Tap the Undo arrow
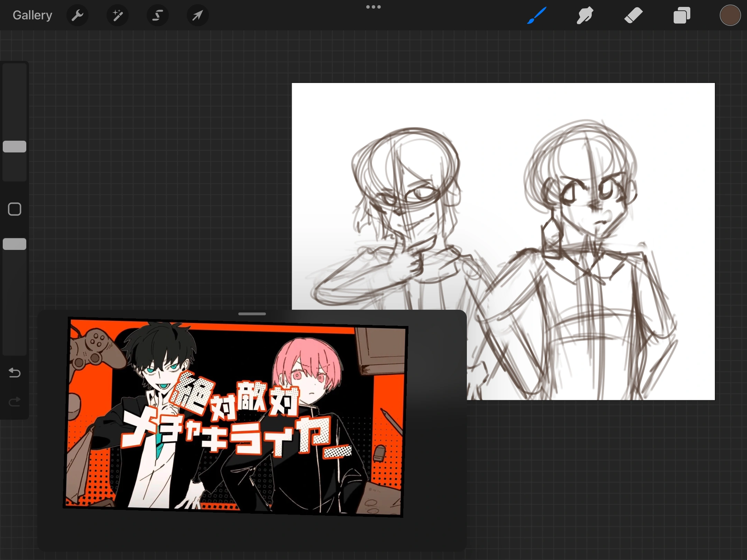The width and height of the screenshot is (747, 560). tap(14, 373)
